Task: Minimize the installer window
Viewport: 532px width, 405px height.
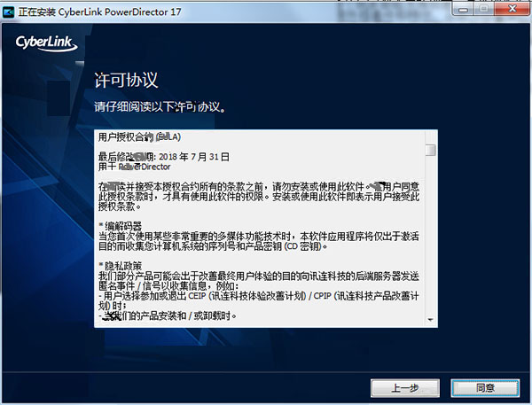Action: tap(463, 9)
